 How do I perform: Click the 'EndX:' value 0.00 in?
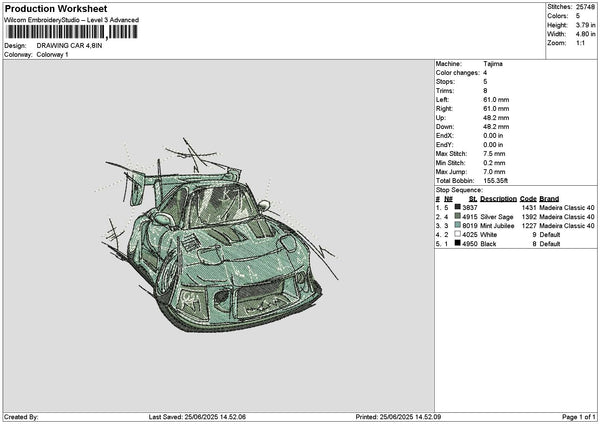(493, 136)
